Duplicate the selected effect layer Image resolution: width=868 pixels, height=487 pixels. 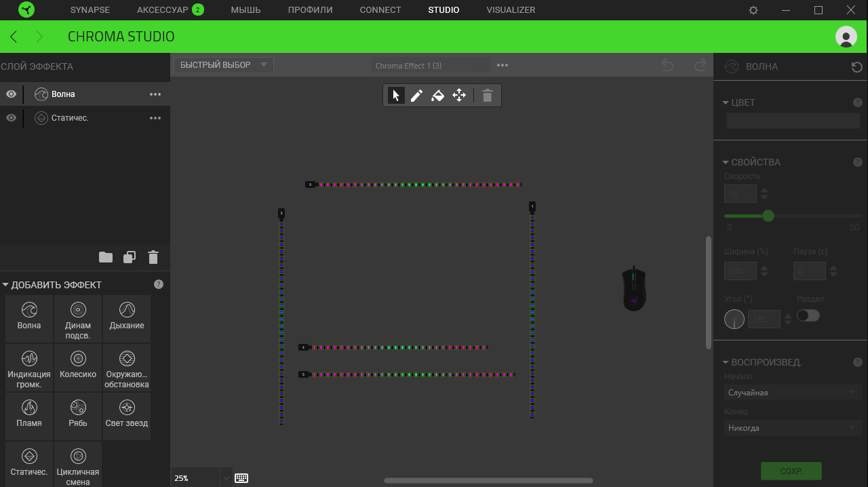point(130,257)
